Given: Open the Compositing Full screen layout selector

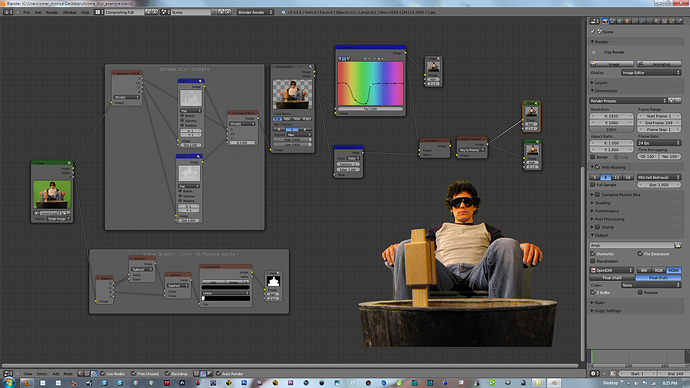Looking at the screenshot, I should (124, 12).
